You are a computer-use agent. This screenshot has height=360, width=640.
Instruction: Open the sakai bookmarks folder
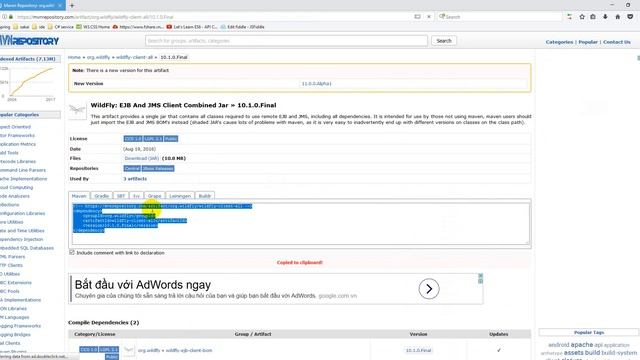21,27
